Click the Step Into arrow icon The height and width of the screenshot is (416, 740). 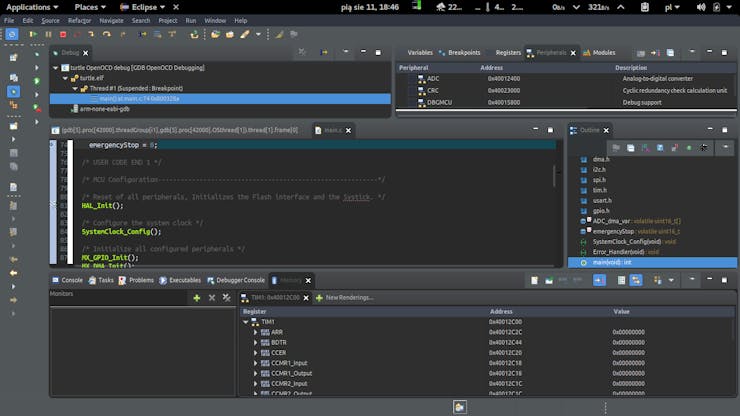[92, 34]
